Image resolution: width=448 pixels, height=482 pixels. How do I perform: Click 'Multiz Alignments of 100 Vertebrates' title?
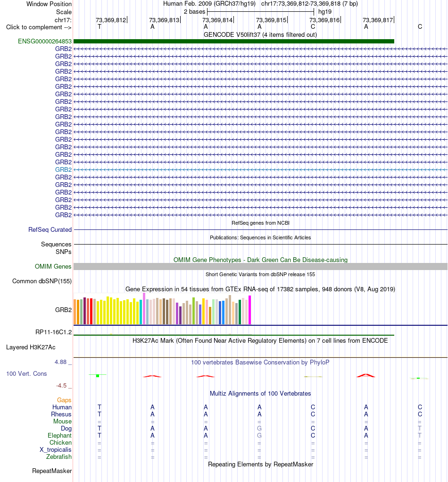[x=260, y=394]
